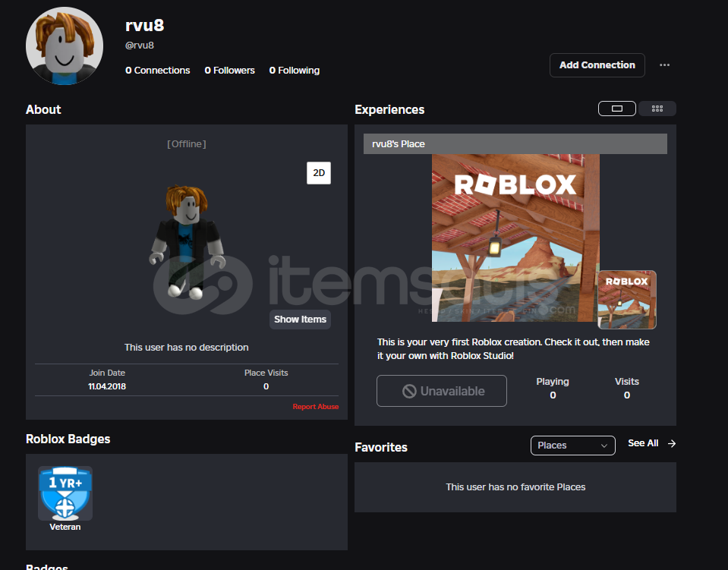Open the three-dots more options menu
Viewport: 728px width, 570px height.
tap(664, 65)
